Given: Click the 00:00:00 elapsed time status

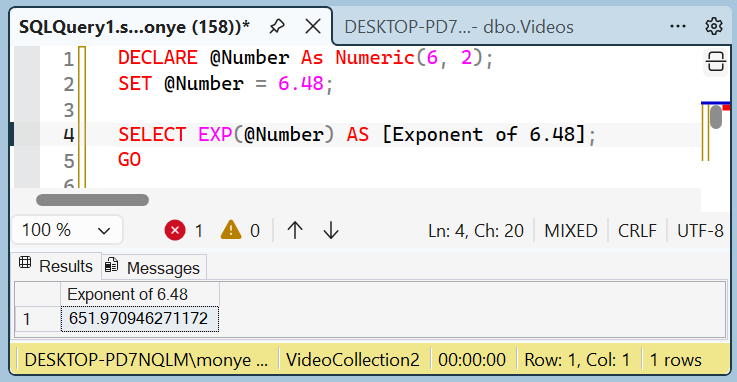Looking at the screenshot, I should [x=472, y=360].
